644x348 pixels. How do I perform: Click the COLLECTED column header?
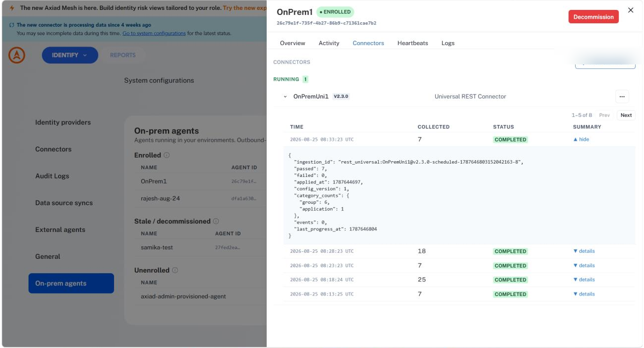(x=433, y=127)
